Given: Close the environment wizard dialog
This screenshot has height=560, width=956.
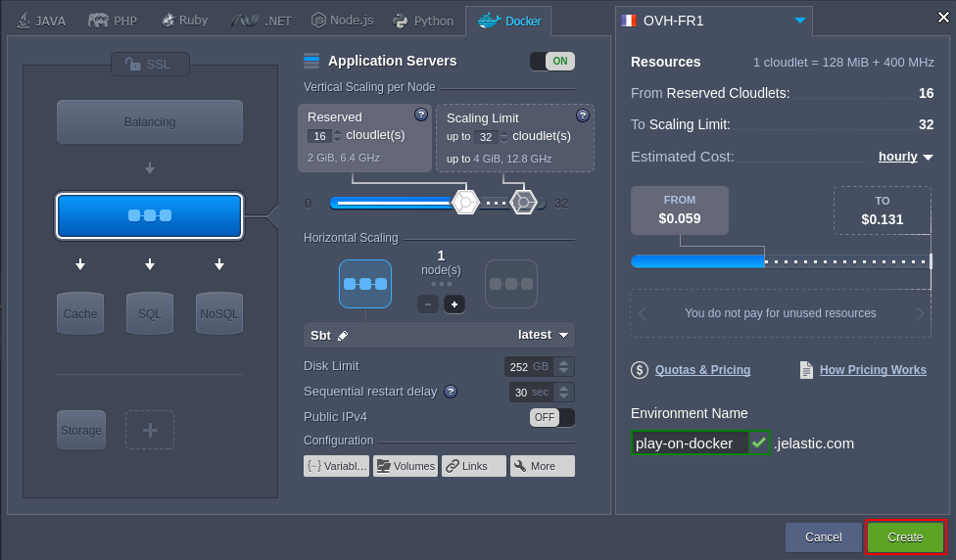Looking at the screenshot, I should tap(943, 17).
